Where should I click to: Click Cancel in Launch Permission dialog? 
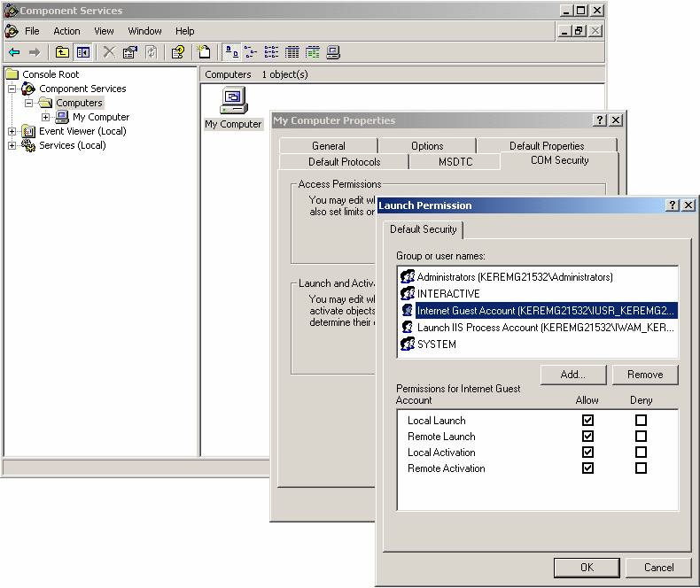click(x=658, y=568)
